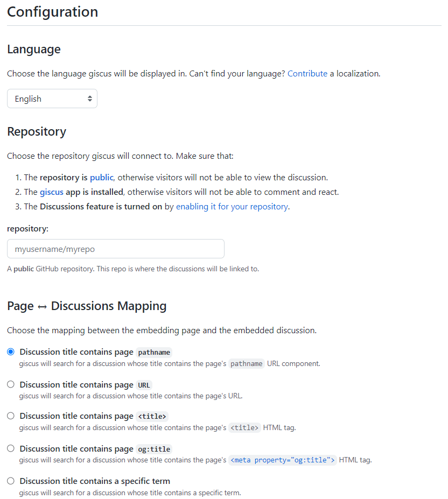Pick Discussion title contains a specific term
Screen dimensions: 448x499
click(11, 481)
